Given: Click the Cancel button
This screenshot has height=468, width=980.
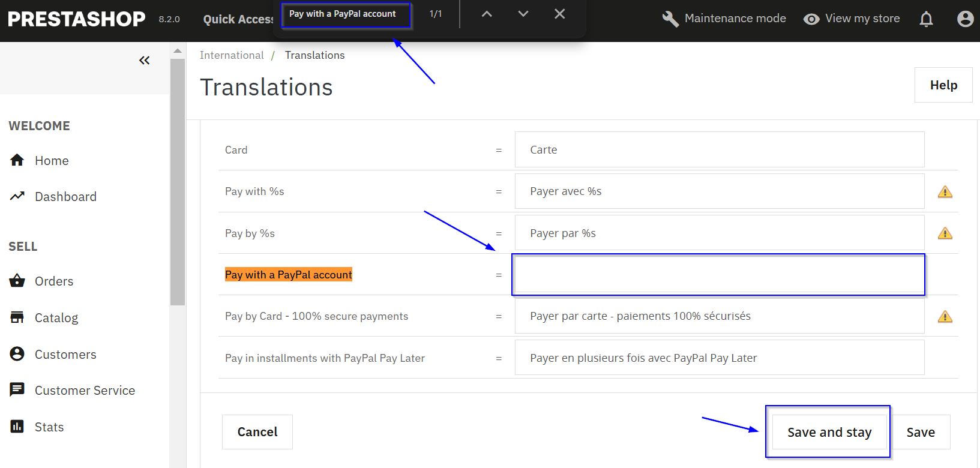Looking at the screenshot, I should click(257, 432).
